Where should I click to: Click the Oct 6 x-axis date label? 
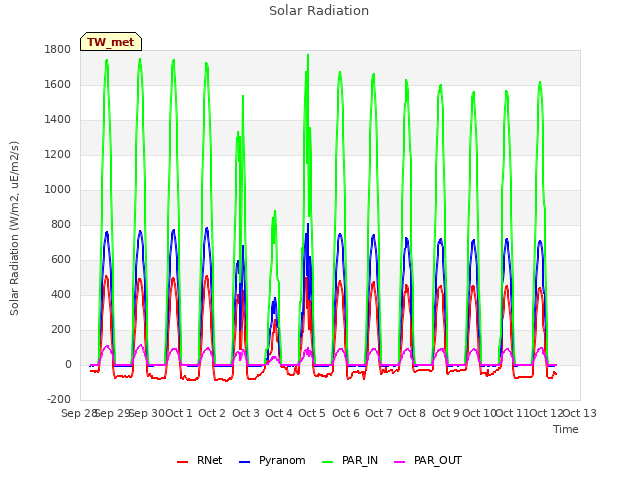click(x=346, y=413)
